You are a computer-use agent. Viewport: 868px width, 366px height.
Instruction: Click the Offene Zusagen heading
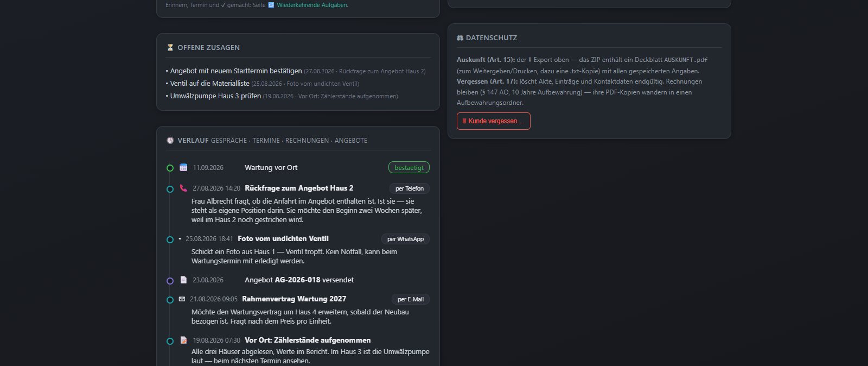[x=208, y=48]
